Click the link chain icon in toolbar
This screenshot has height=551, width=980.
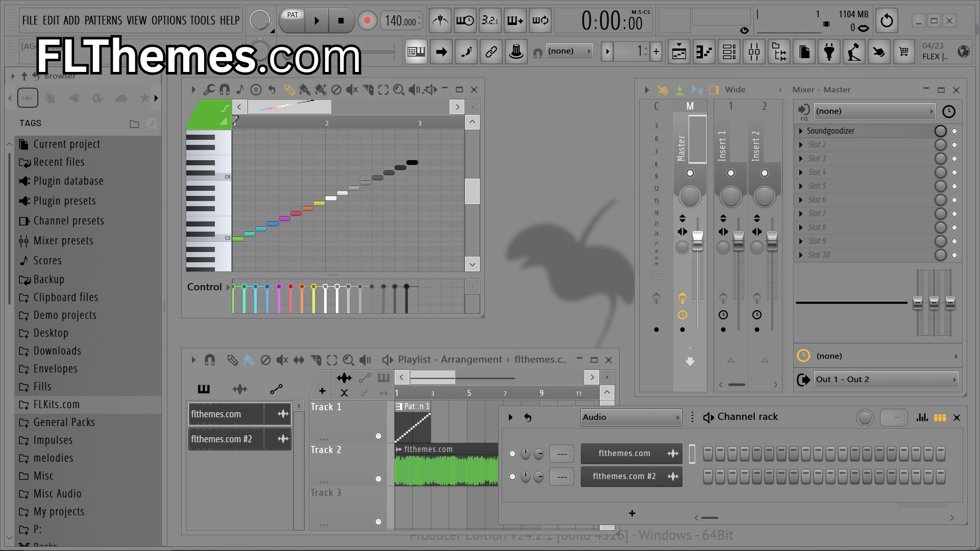pyautogui.click(x=491, y=52)
